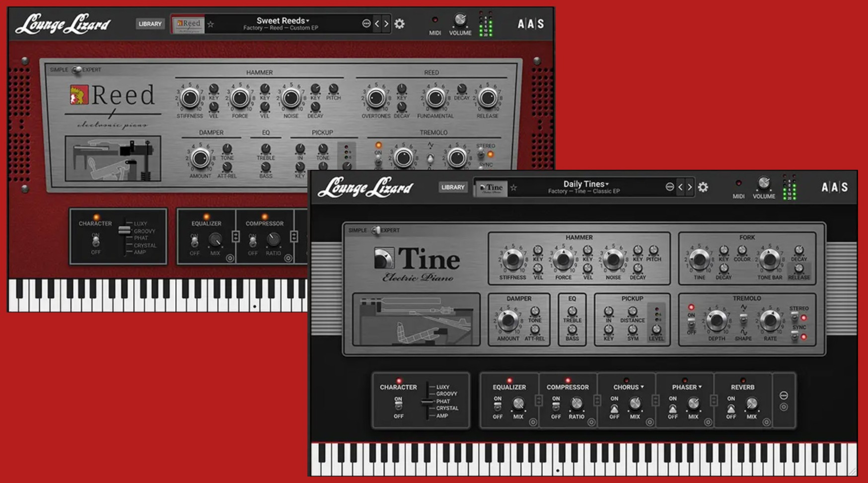
Task: Click the Overtones knob in Reed window
Action: (x=376, y=98)
